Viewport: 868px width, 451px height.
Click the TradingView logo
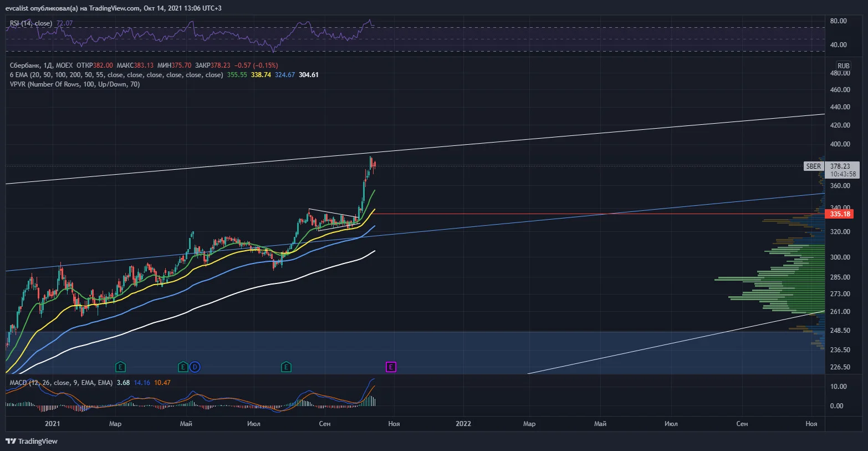32,442
